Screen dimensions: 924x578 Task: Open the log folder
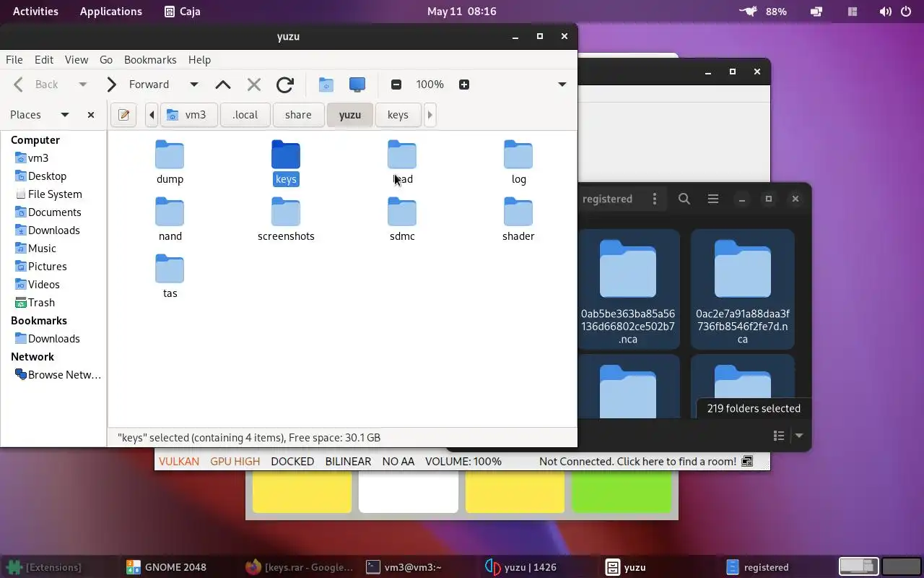coord(518,163)
